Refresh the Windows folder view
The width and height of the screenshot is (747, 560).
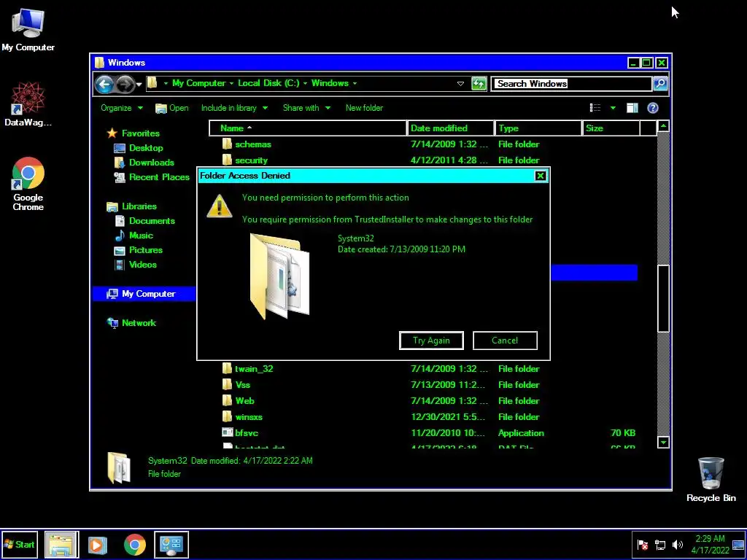point(479,84)
